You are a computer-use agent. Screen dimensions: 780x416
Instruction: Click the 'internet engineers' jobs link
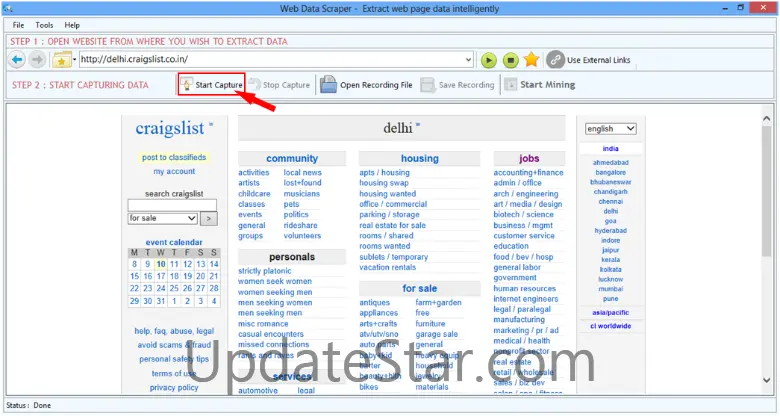pos(526,299)
